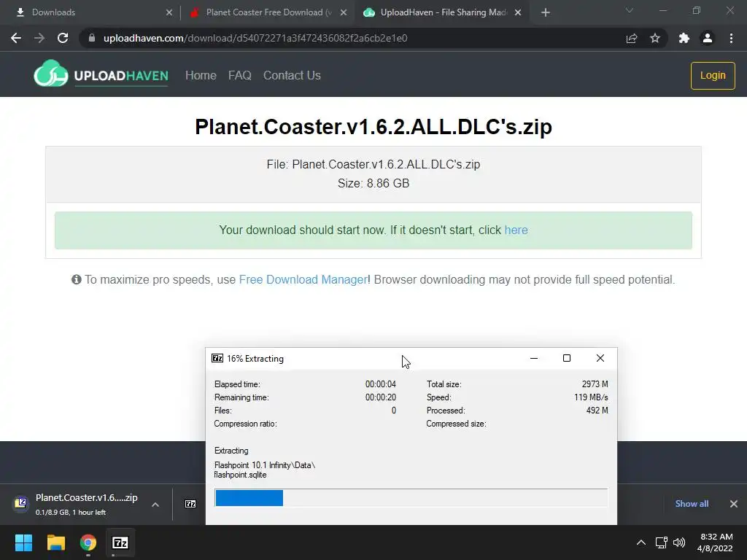
Task: Show hidden system tray icons
Action: [x=641, y=542]
